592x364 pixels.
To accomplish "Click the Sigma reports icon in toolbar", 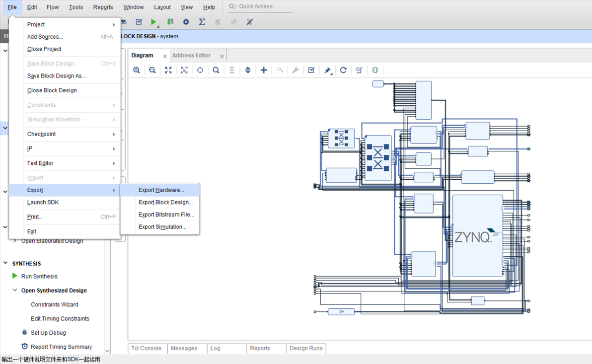I will click(x=202, y=22).
